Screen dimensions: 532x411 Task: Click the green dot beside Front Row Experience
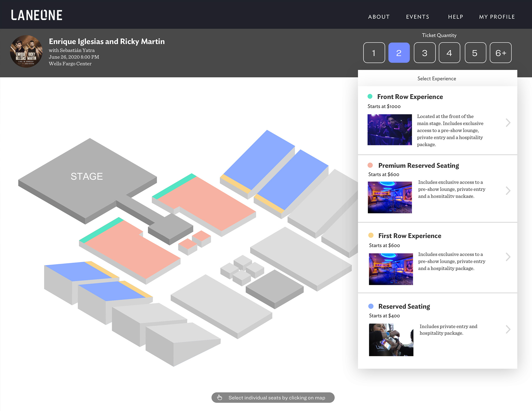click(x=370, y=96)
